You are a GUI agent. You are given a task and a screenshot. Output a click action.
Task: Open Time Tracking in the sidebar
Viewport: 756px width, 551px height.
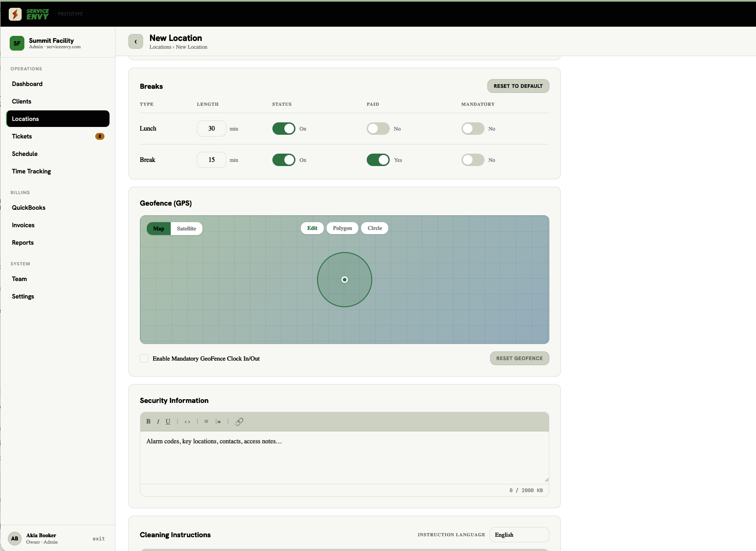click(x=31, y=171)
